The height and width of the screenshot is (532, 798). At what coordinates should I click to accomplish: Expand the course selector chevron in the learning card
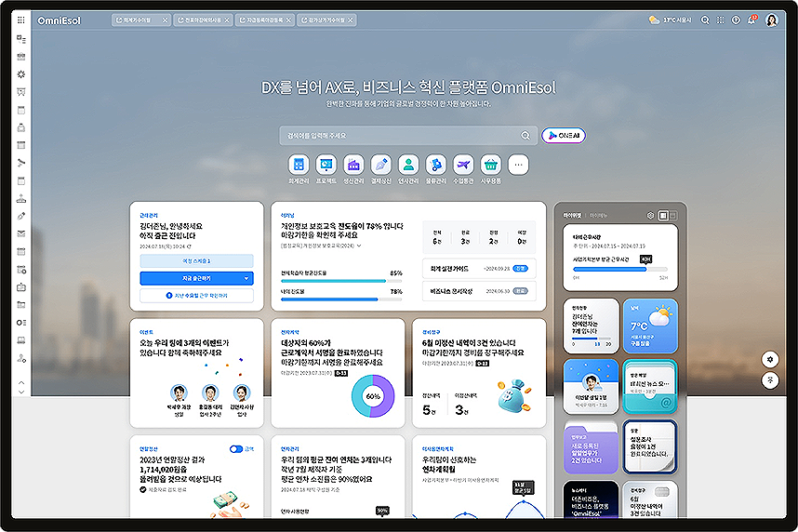[359, 246]
